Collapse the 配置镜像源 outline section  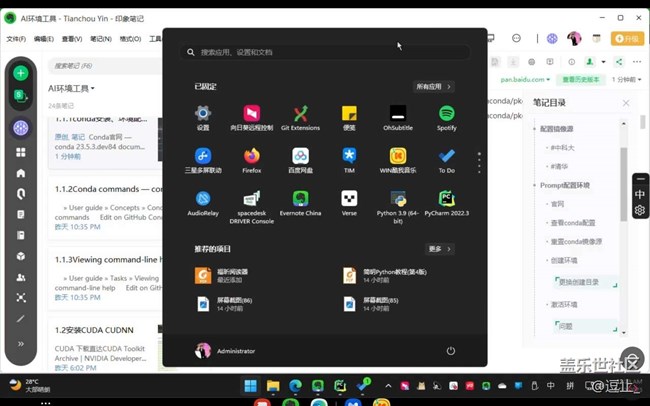(x=535, y=129)
